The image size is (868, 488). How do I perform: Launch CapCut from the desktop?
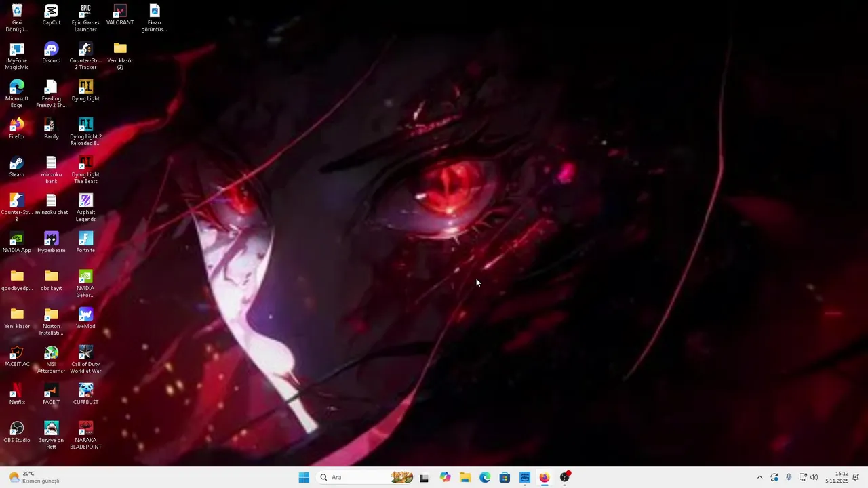(x=52, y=15)
